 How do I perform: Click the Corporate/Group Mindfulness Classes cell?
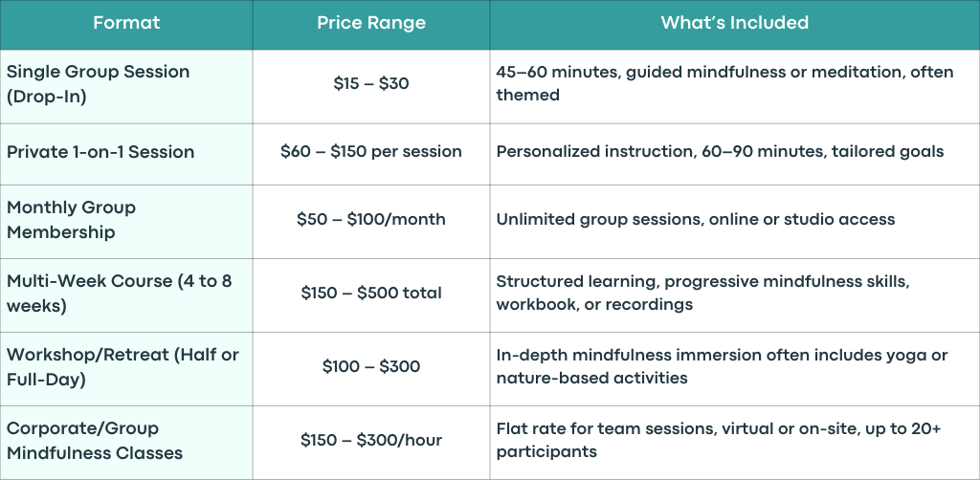click(x=126, y=443)
